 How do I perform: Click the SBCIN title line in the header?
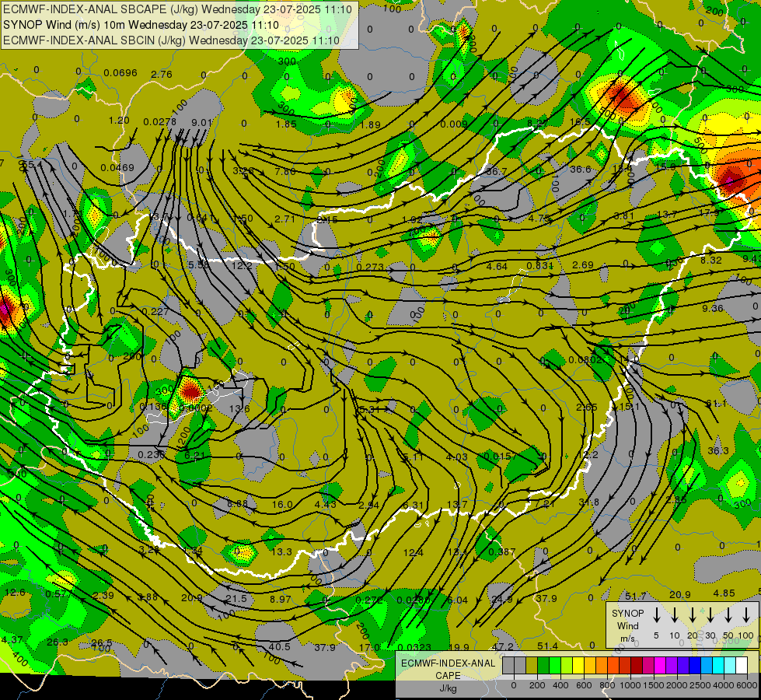click(x=171, y=40)
